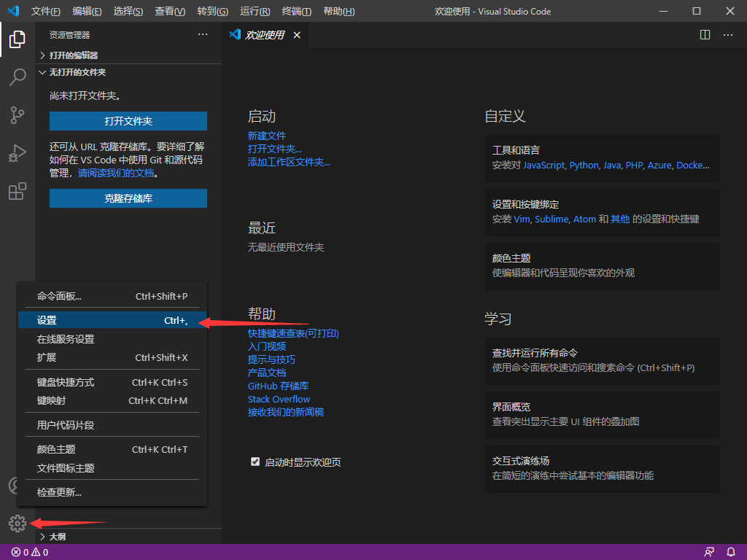Open the 文件(F) menu
The height and width of the screenshot is (560, 747).
[46, 11]
